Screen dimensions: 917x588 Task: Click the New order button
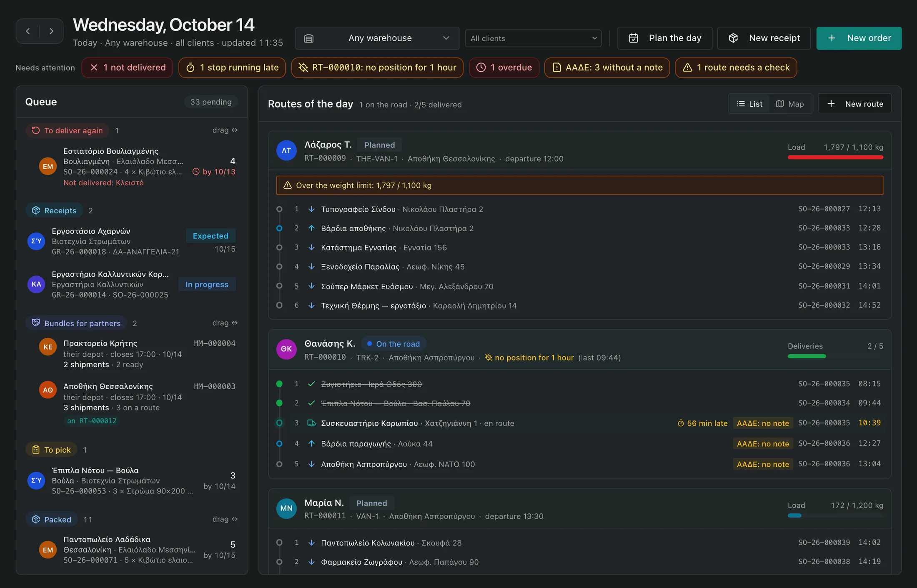click(x=859, y=38)
